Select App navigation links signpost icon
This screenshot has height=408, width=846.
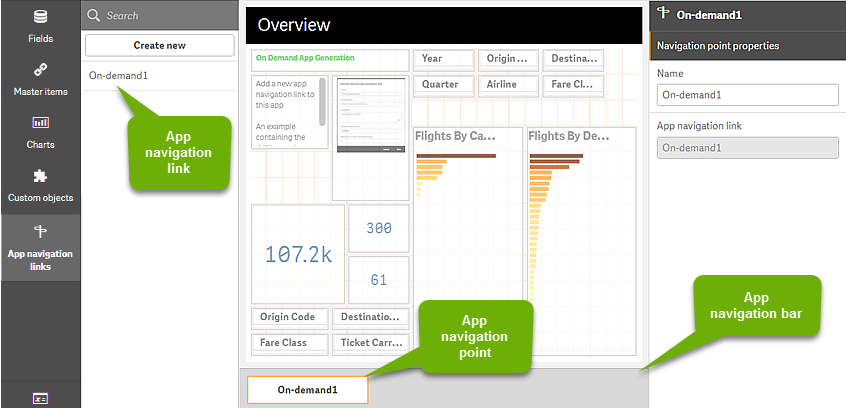pyautogui.click(x=40, y=231)
